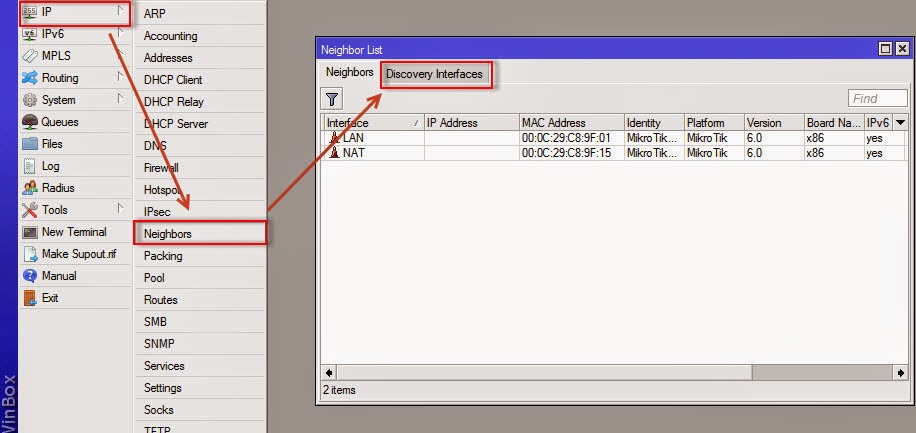The image size is (916, 433).
Task: Click the filter funnel icon
Action: (332, 98)
